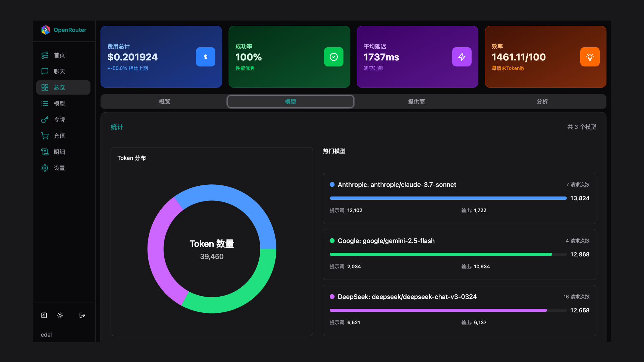Click the 39,450 token count in donut

pos(212,256)
